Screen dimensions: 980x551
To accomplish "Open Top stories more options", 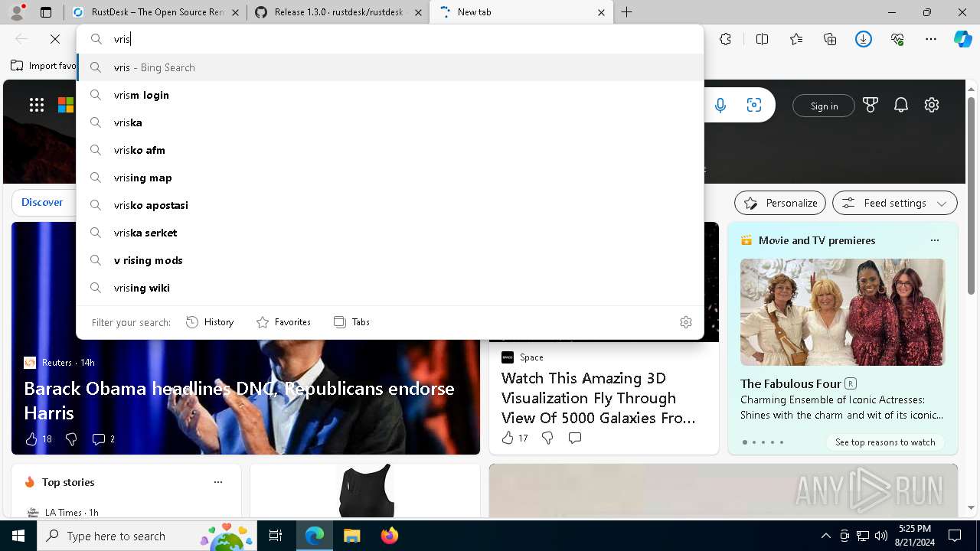I will click(218, 482).
